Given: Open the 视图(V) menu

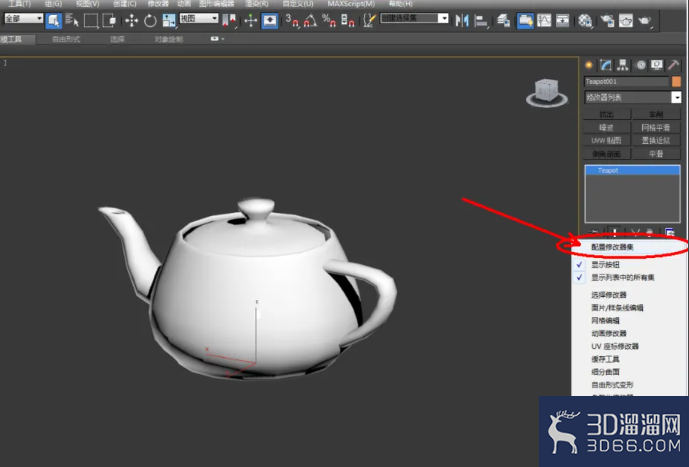Looking at the screenshot, I should pyautogui.click(x=87, y=4).
